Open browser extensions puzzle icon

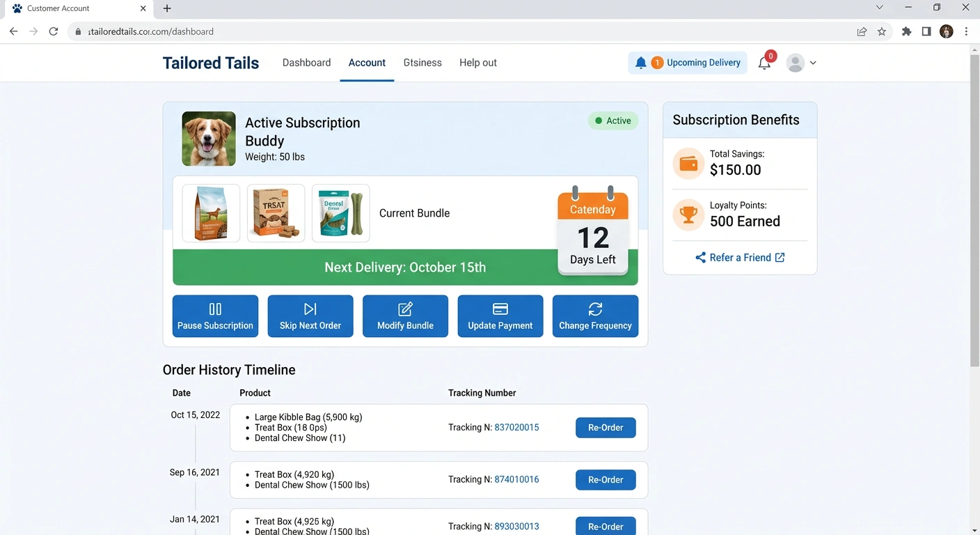[x=906, y=31]
